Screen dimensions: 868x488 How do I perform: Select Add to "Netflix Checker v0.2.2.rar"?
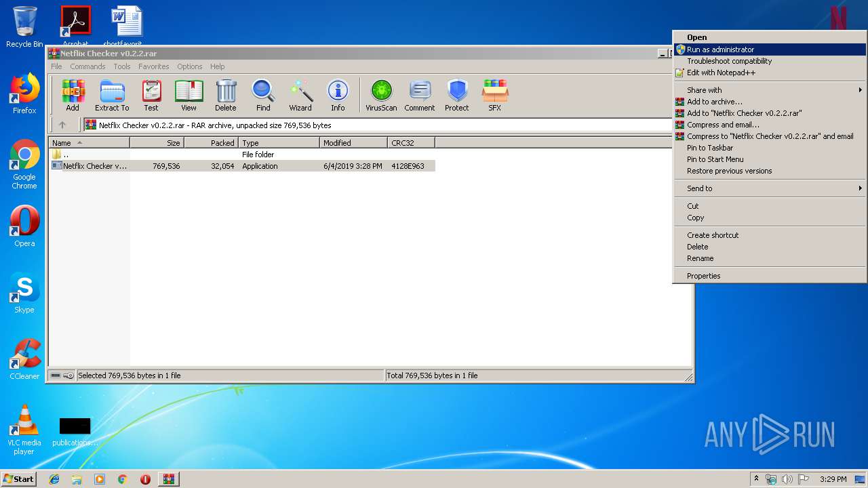[x=770, y=113]
